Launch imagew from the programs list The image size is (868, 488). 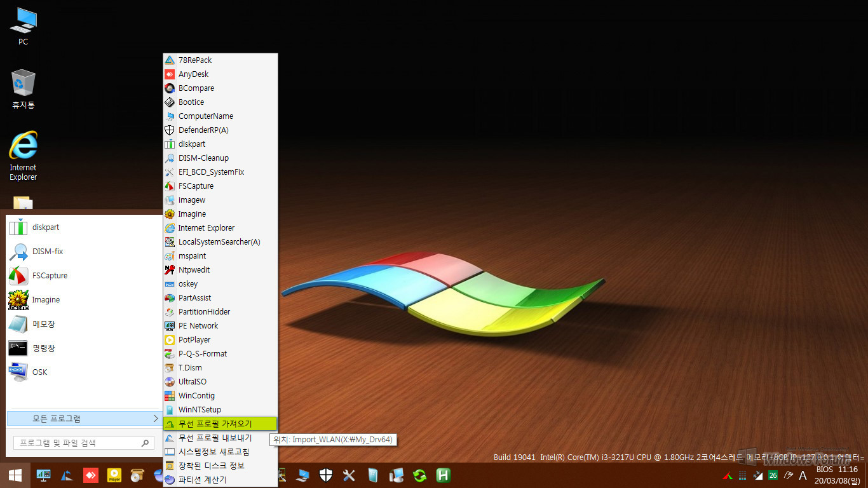point(220,200)
